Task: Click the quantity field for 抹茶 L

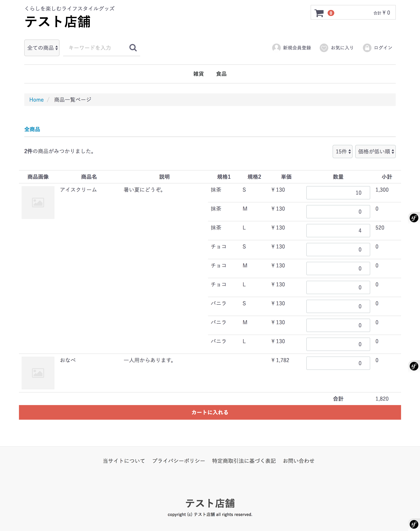Action: [338, 230]
